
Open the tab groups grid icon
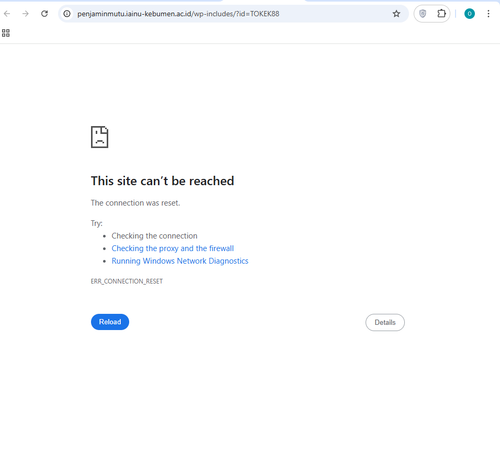tap(6, 33)
